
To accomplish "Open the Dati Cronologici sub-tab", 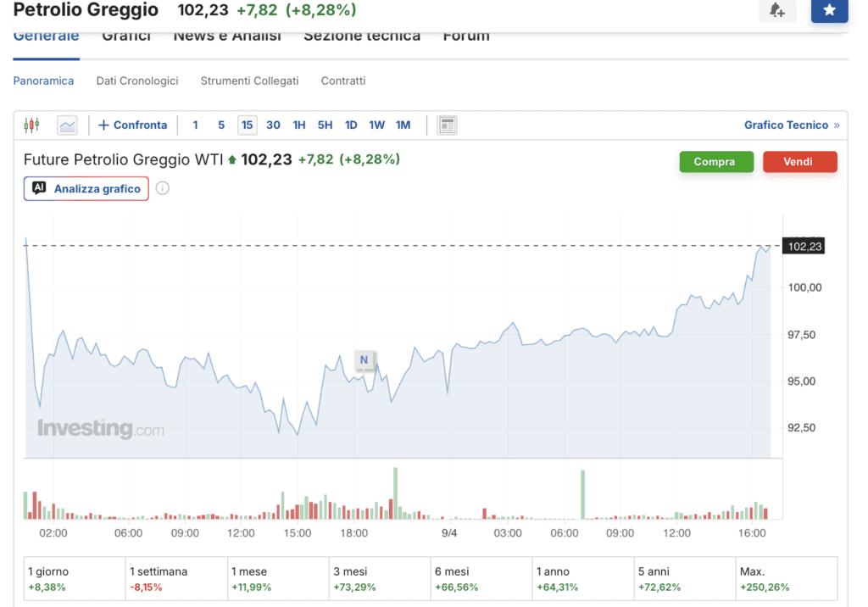I will [137, 81].
